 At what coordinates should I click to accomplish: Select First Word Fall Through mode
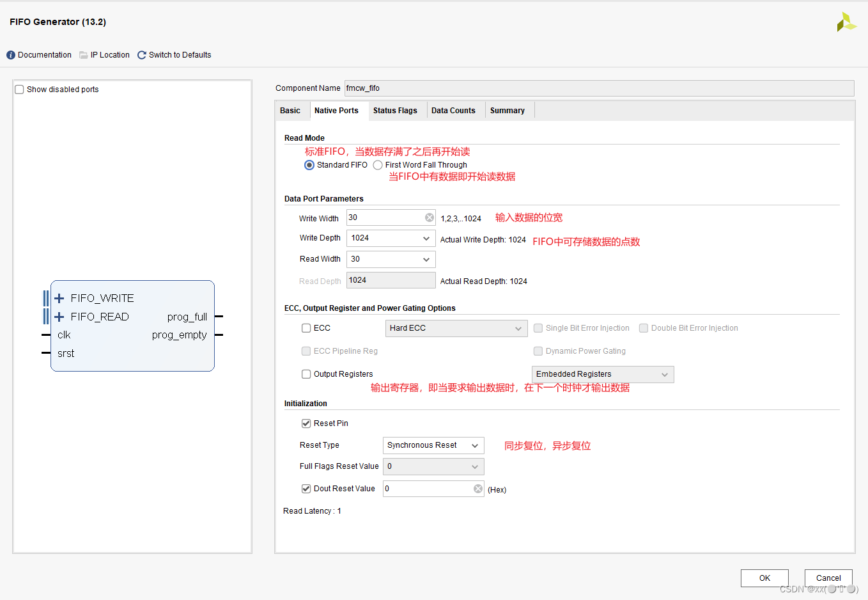(378, 165)
